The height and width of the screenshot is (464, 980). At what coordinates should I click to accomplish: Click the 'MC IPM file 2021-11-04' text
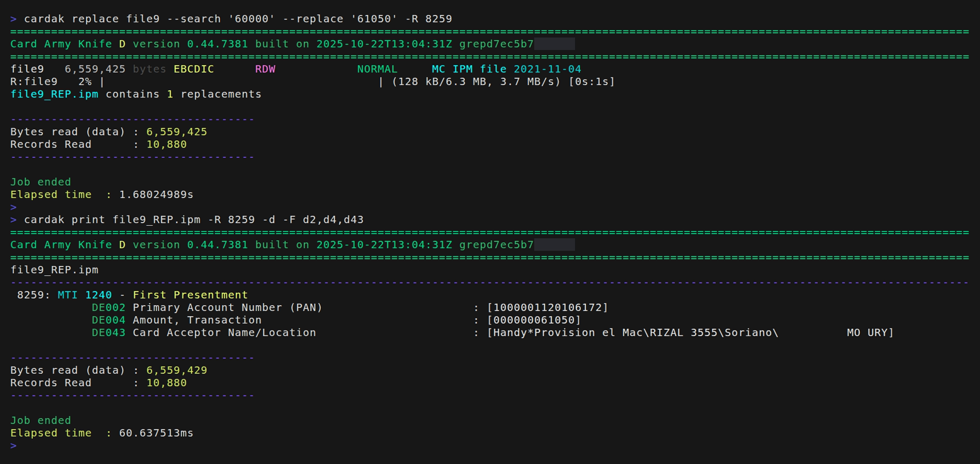pos(506,69)
